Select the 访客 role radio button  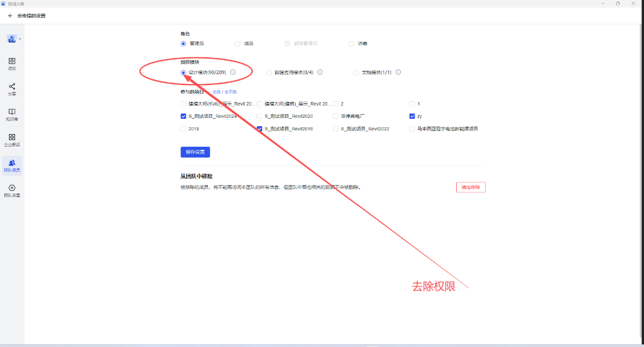351,44
